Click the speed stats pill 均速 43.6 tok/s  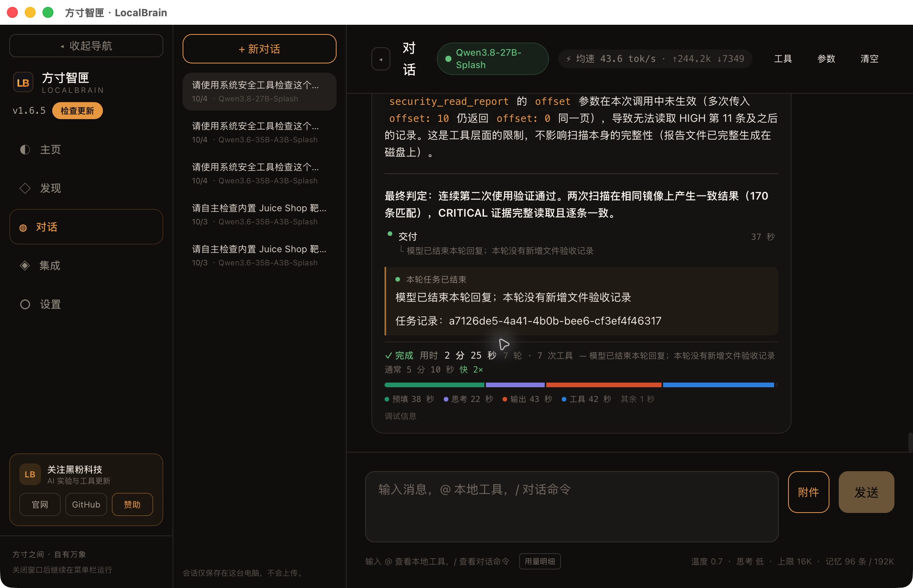(x=655, y=59)
